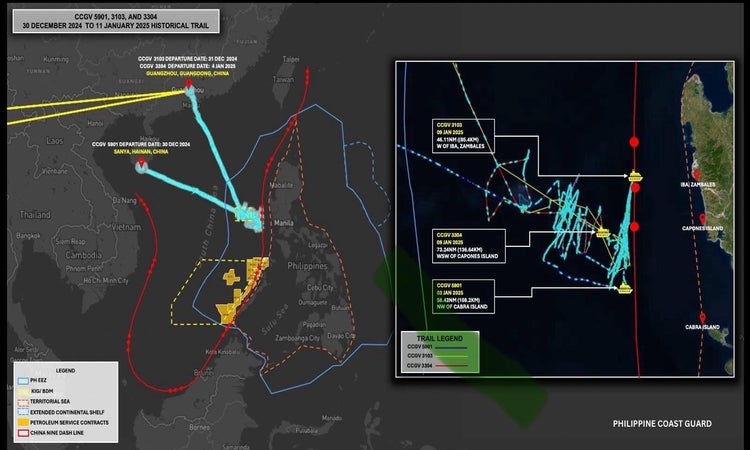Click the PH EEZ legend swatch
Viewport: 750px width, 450px height.
pos(23,381)
